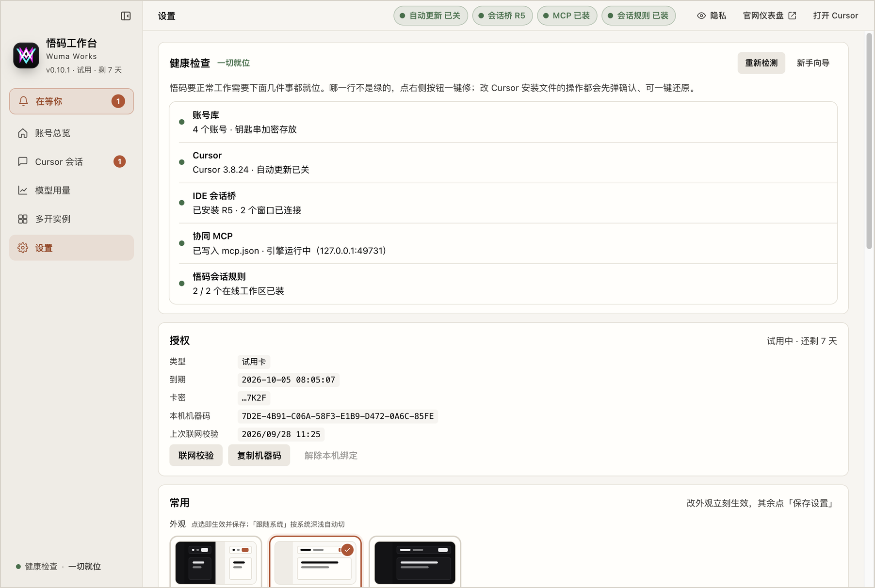Open the 在等你 section

tap(71, 101)
